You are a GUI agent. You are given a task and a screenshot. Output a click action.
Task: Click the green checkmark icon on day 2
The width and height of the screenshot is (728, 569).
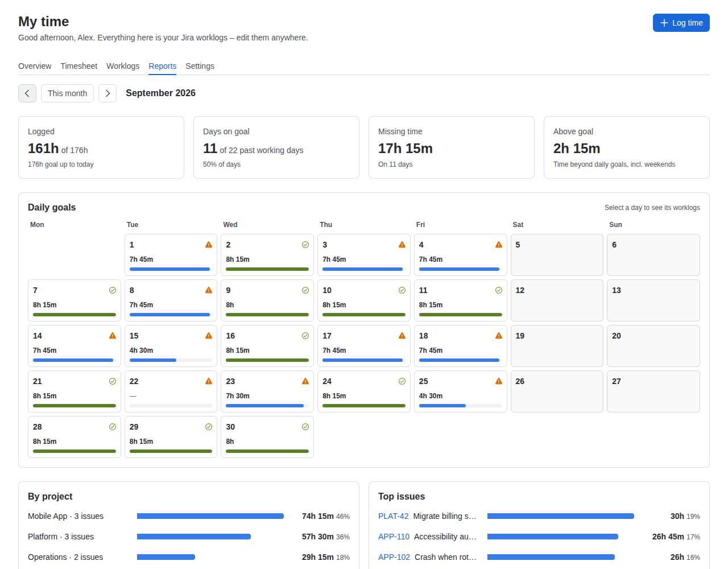[x=305, y=245]
